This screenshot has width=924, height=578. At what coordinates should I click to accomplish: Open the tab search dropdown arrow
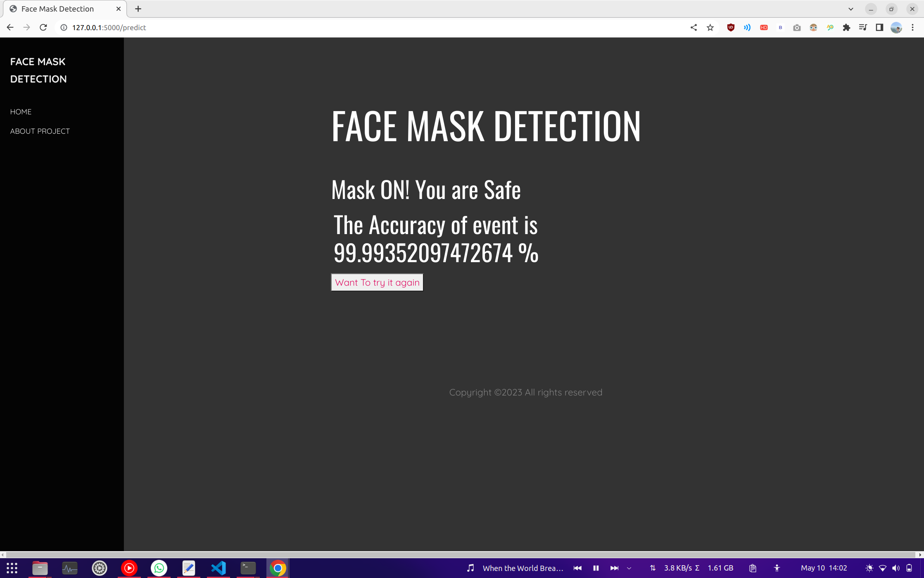pos(850,9)
